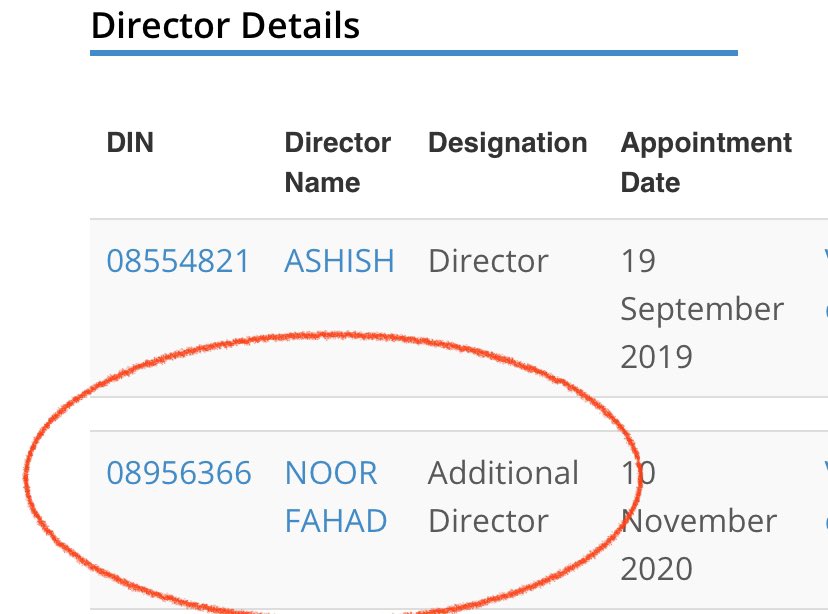Viewport: 828px width, 614px height.
Task: Click the word FAHAD in the name link
Action: (x=336, y=521)
